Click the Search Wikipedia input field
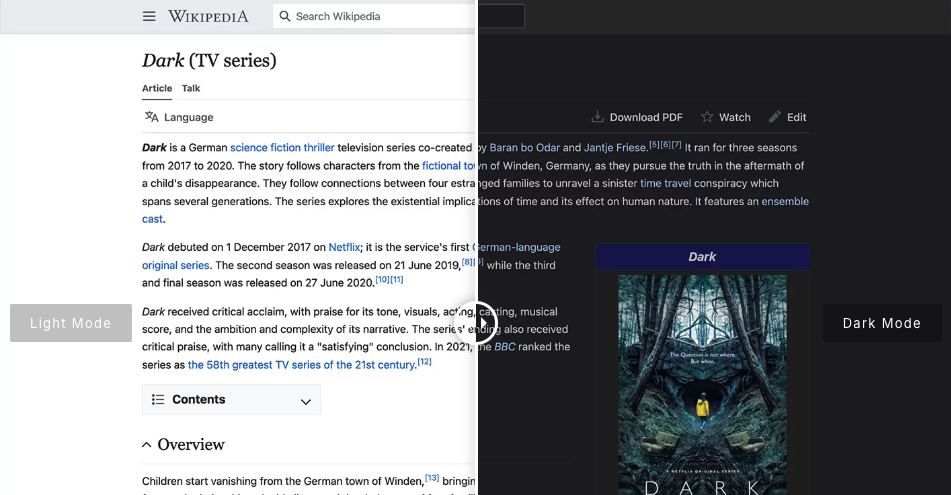This screenshot has width=951, height=495. click(x=398, y=16)
